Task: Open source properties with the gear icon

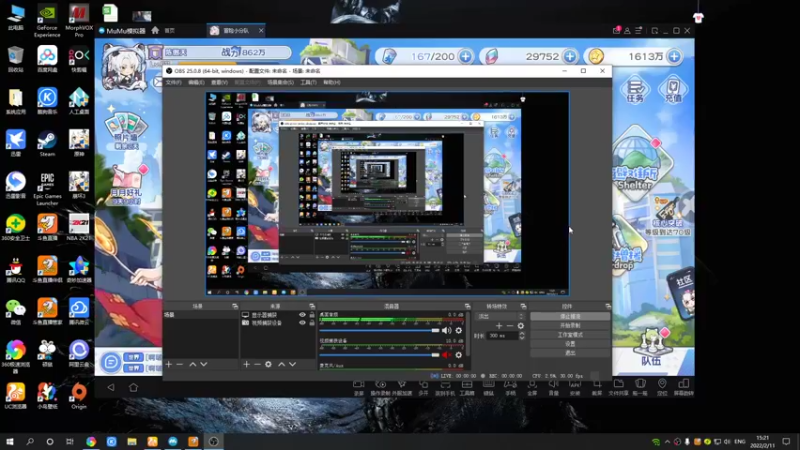Action: coord(268,364)
